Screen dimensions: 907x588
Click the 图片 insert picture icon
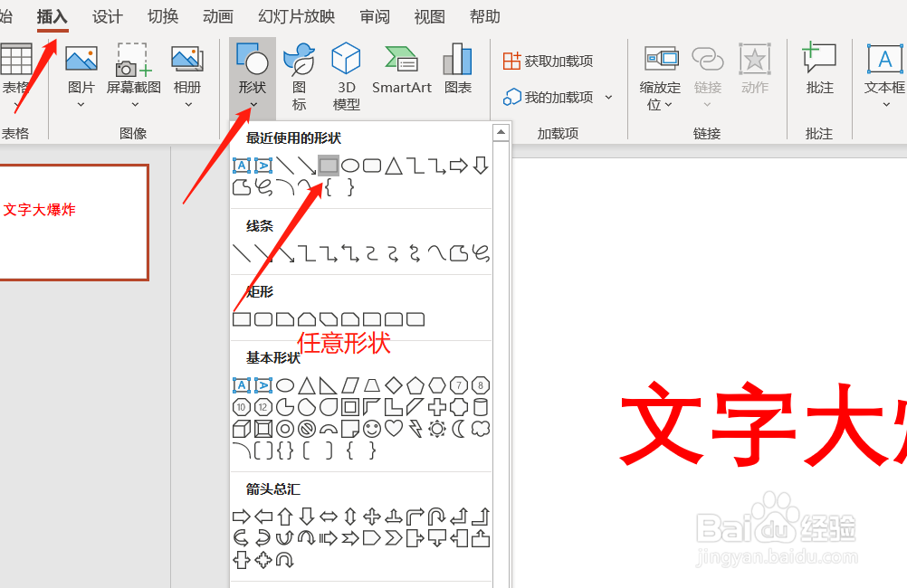pyautogui.click(x=81, y=59)
